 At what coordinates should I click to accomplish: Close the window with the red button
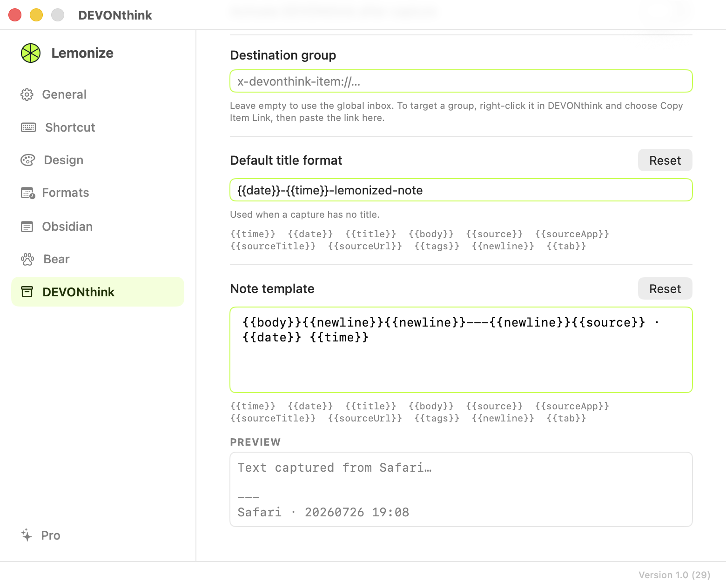coord(15,15)
